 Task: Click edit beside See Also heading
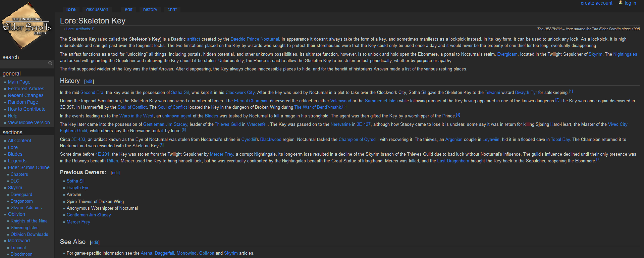pyautogui.click(x=95, y=243)
